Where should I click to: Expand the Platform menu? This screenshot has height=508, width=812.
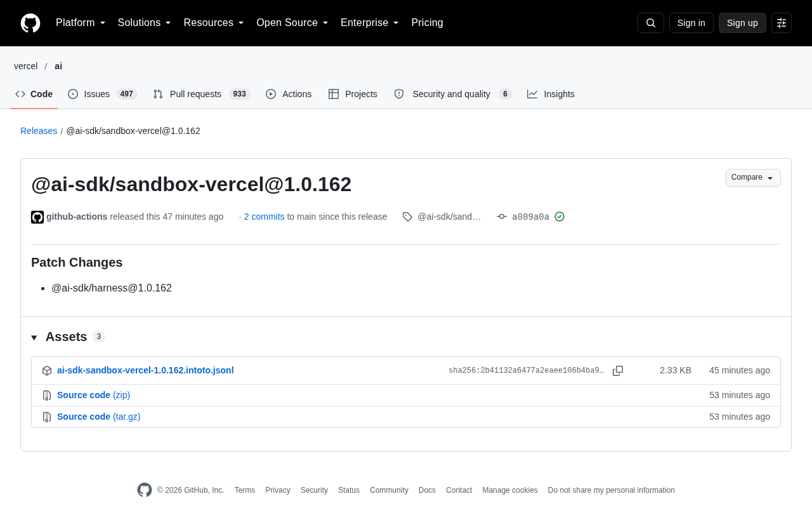pos(81,23)
